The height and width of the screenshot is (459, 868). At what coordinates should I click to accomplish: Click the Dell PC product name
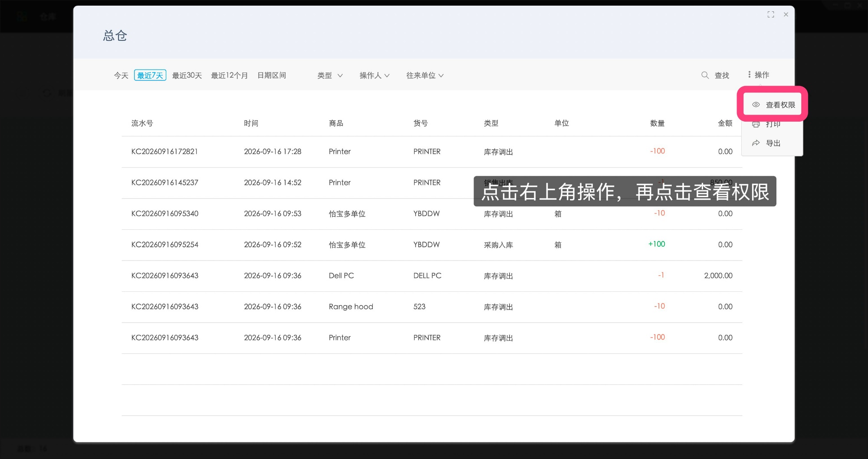point(342,276)
